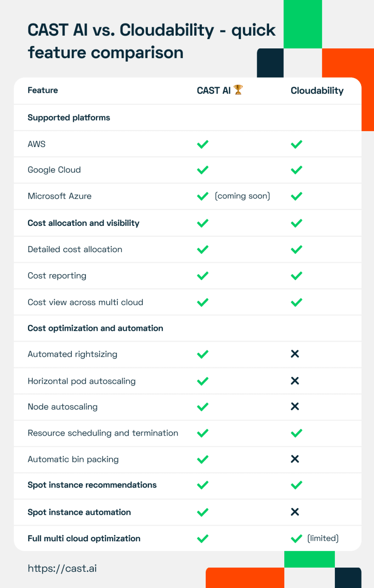
Task: Click Cloudability's X mark for Horizontal pod autoscaling
Action: pos(295,381)
